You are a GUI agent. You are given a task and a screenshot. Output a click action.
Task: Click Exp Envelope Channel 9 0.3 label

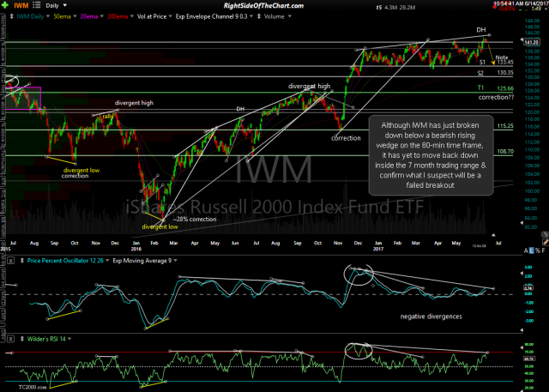pos(211,16)
